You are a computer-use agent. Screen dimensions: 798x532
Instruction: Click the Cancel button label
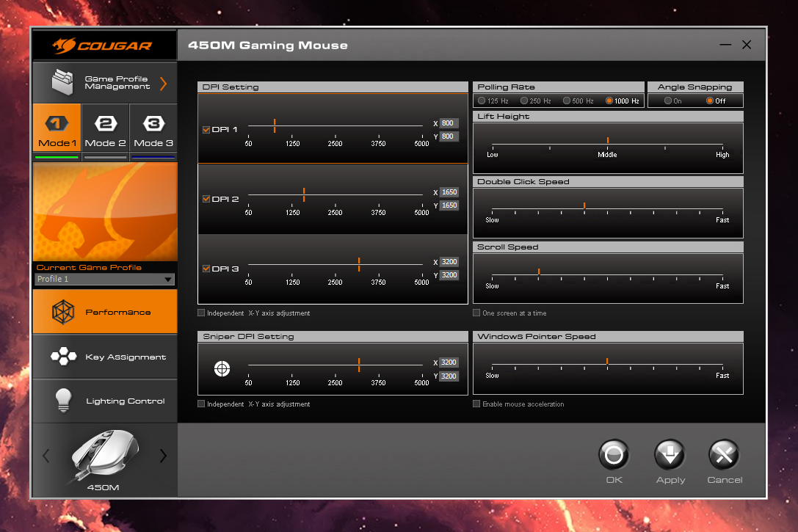click(x=725, y=480)
